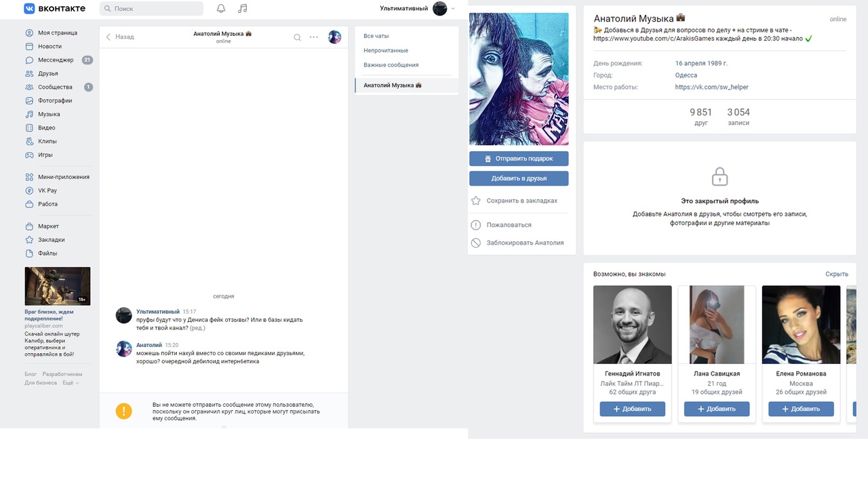Block Anatoly via Заблокировать Анатолия

[524, 243]
